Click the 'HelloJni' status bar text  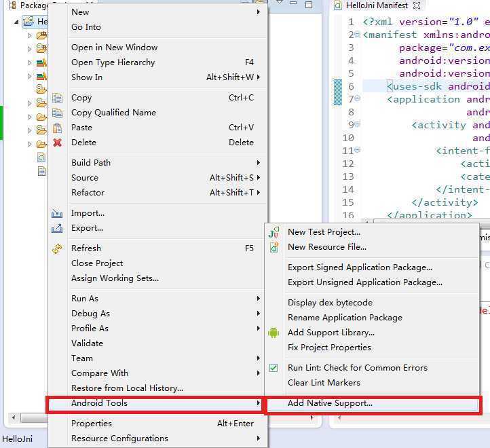(x=18, y=439)
